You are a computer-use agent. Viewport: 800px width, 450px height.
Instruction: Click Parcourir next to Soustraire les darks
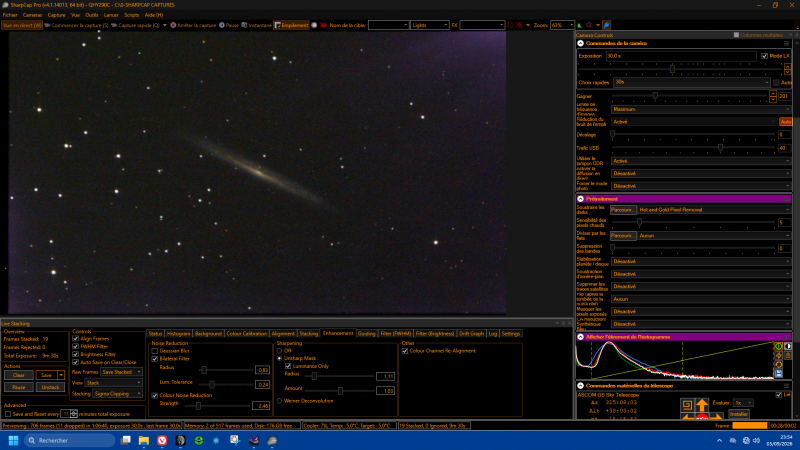623,210
